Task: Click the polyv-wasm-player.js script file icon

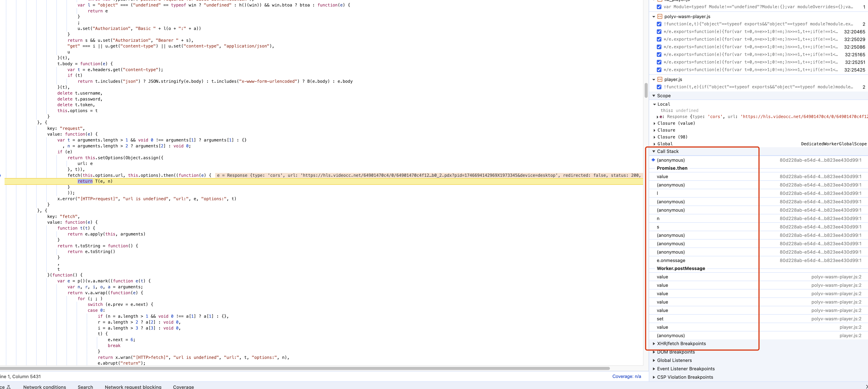Action: point(660,17)
